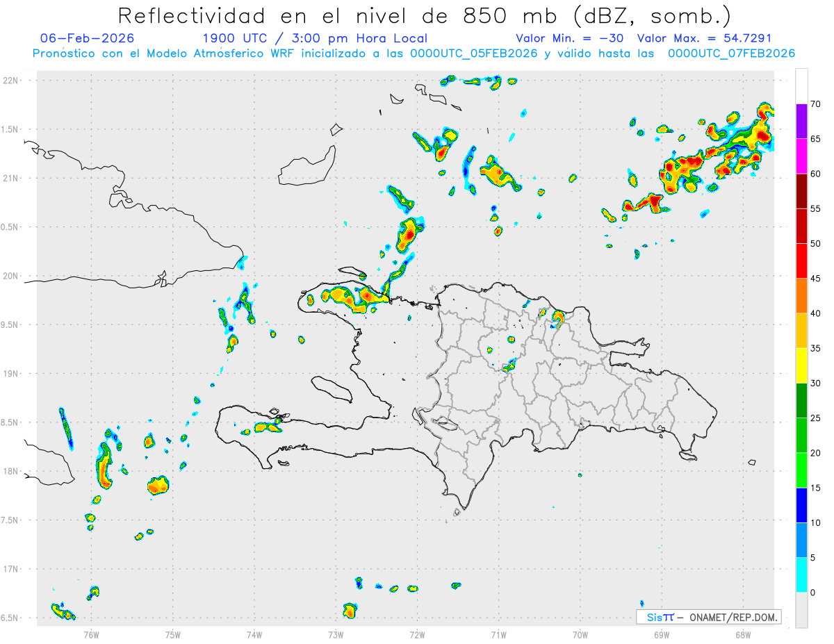Screen dimensions: 834x644
Task: Click the date '06-Feb-2026'
Action: pos(88,38)
